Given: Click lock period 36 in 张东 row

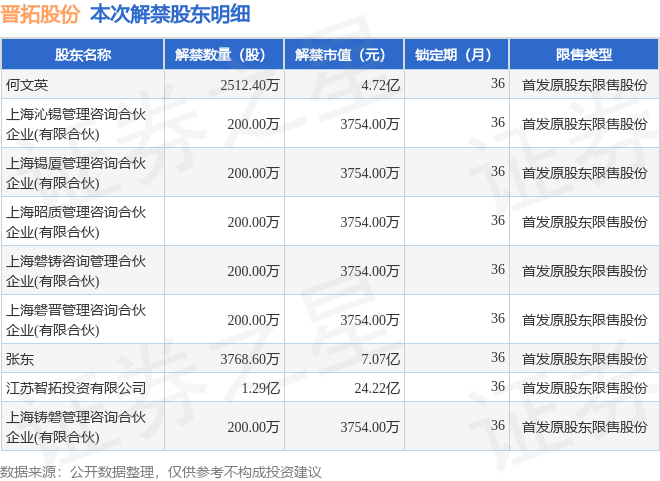Looking at the screenshot, I should point(498,357).
